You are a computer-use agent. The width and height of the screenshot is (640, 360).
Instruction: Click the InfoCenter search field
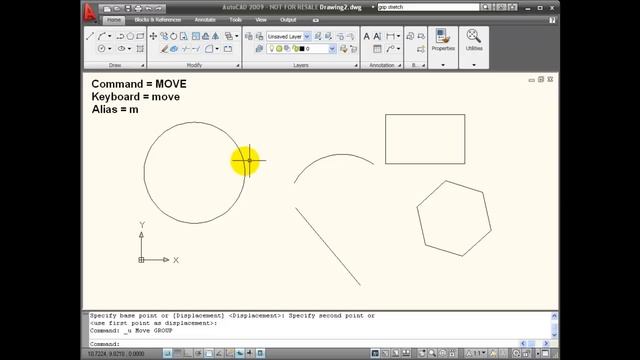[x=428, y=7]
